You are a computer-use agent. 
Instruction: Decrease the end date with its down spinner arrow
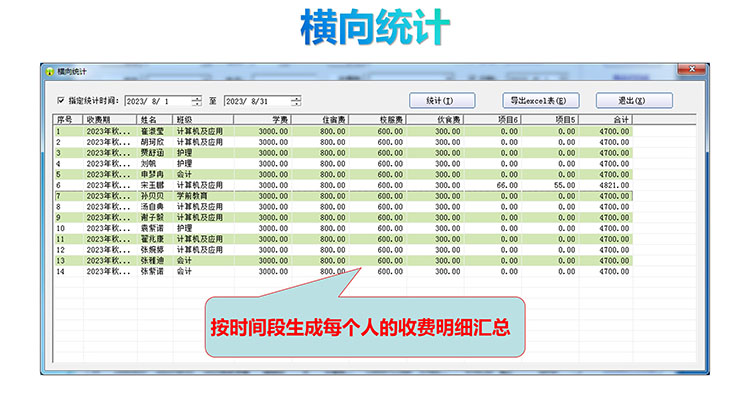click(296, 104)
